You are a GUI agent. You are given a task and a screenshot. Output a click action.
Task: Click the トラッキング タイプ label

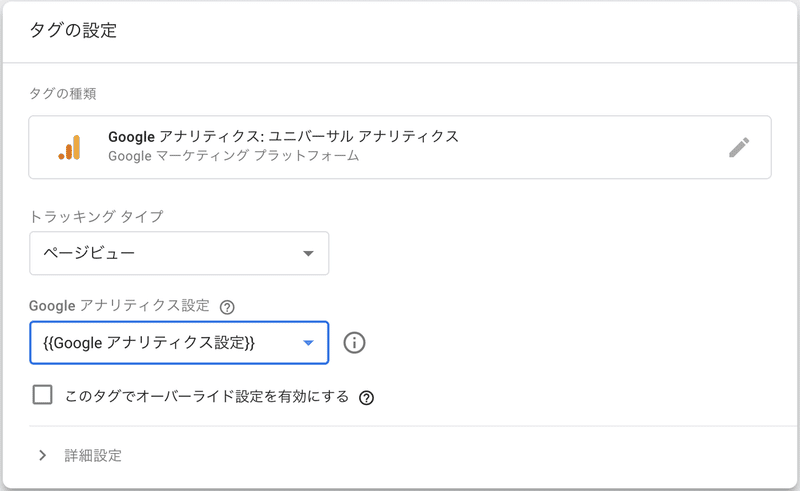pos(96,216)
